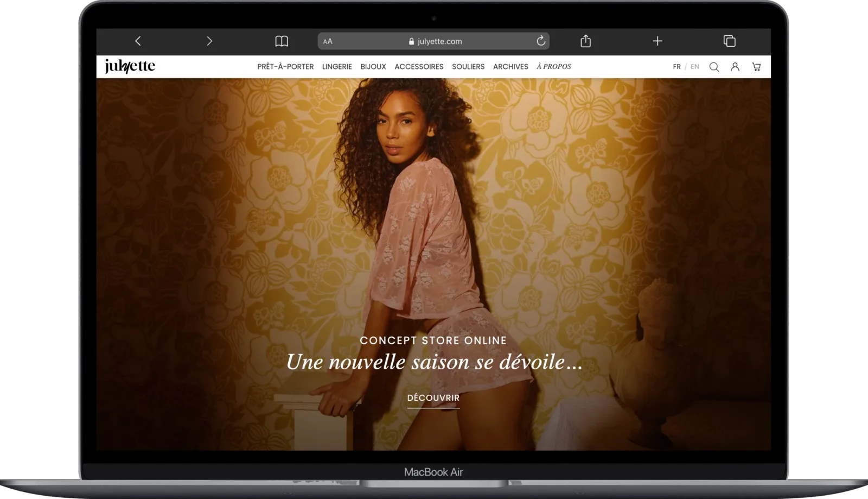The width and height of the screenshot is (868, 499).
Task: Open the Prêt-à-porter menu
Action: point(285,67)
